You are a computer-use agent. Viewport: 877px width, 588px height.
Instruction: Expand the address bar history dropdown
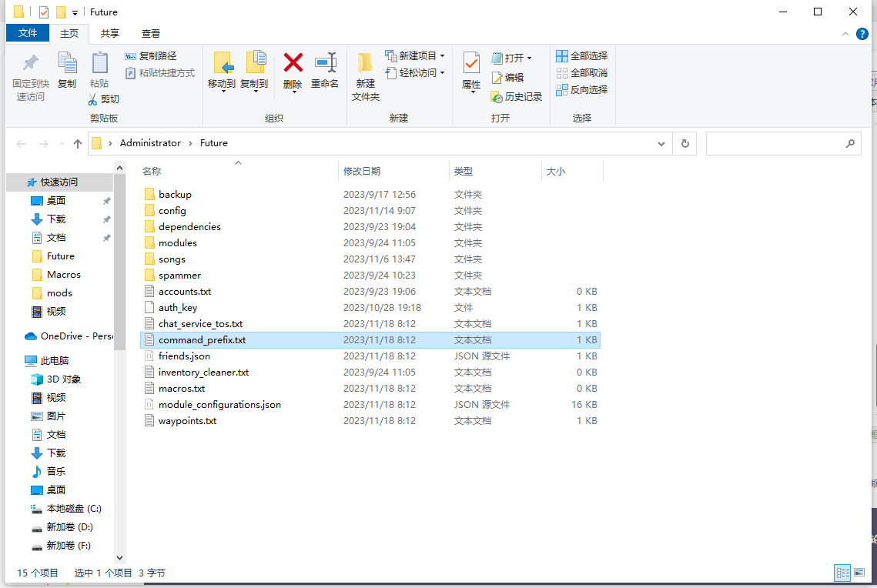coord(661,144)
